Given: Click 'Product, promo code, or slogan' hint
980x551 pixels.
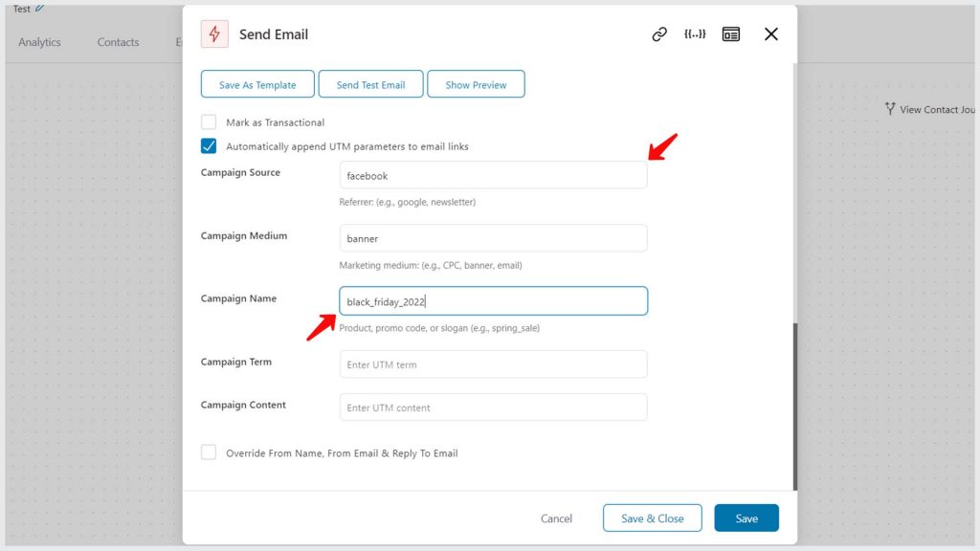Looking at the screenshot, I should pos(439,328).
